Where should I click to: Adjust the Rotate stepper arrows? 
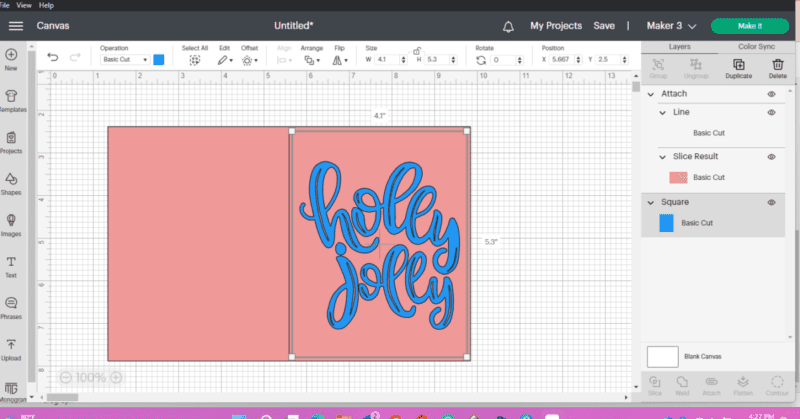tap(519, 60)
